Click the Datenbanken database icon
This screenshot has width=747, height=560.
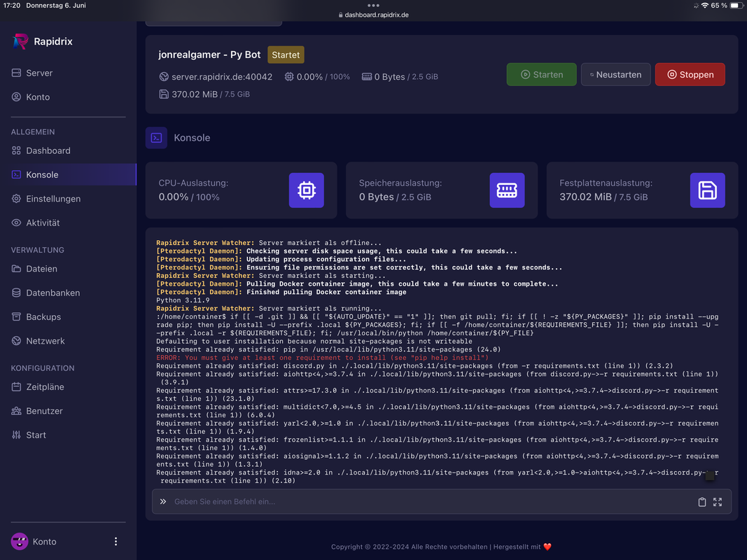pos(16,293)
